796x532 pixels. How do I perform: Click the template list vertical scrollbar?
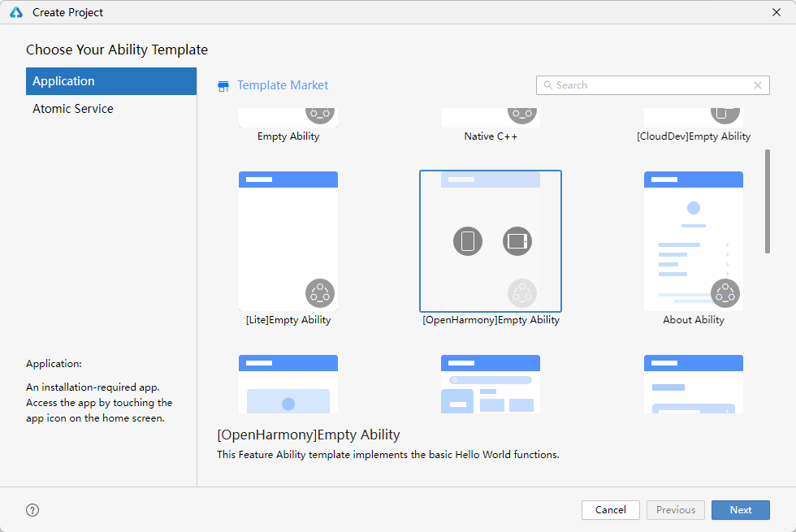pyautogui.click(x=767, y=201)
